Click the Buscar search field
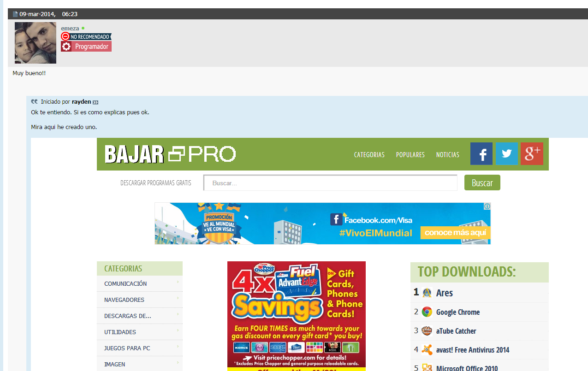The width and height of the screenshot is (588, 371). (330, 183)
